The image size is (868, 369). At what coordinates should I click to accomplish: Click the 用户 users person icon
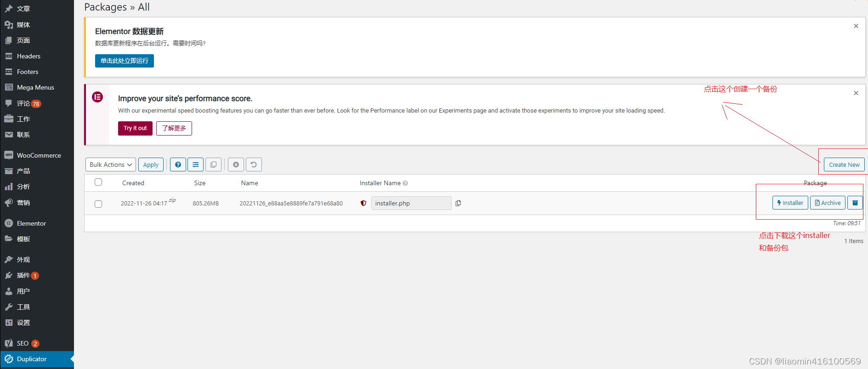(x=9, y=291)
